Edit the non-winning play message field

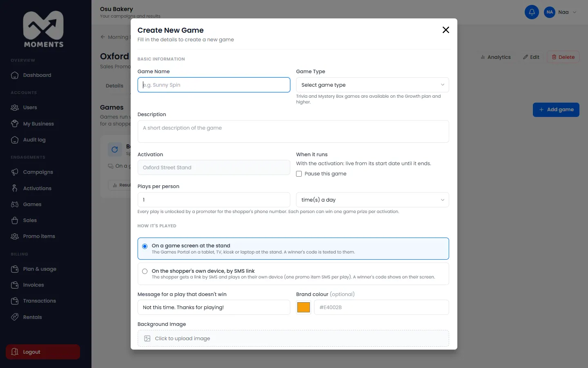[x=214, y=307]
